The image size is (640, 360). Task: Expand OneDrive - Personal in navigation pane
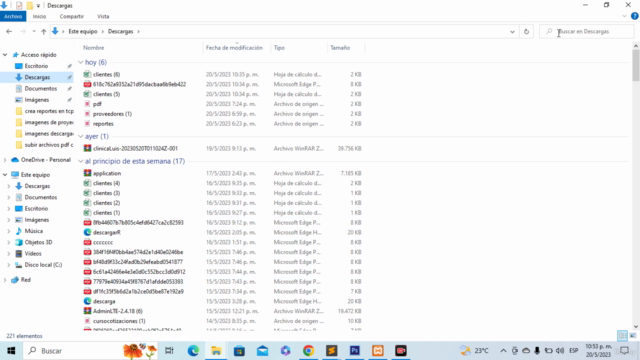tap(5, 160)
